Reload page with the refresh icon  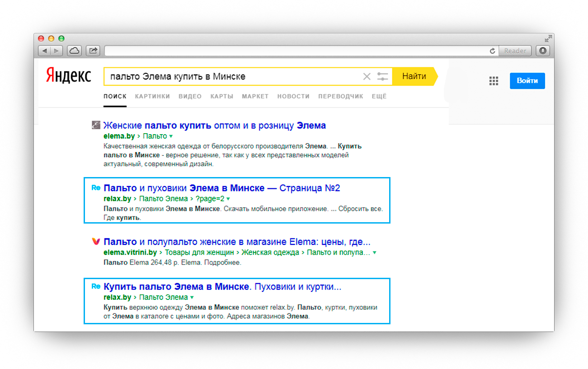(x=492, y=51)
